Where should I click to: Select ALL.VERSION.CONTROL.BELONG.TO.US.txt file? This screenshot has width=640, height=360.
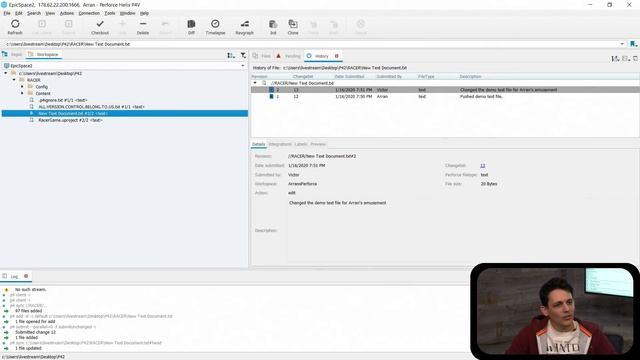pyautogui.click(x=91, y=107)
